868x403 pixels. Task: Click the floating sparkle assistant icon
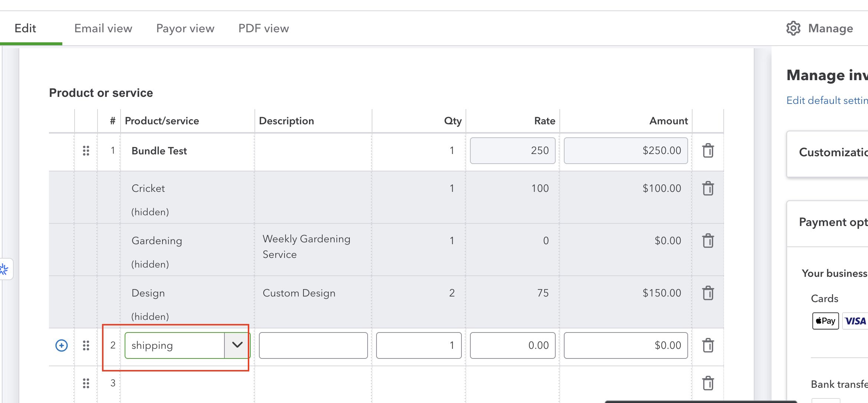4,269
